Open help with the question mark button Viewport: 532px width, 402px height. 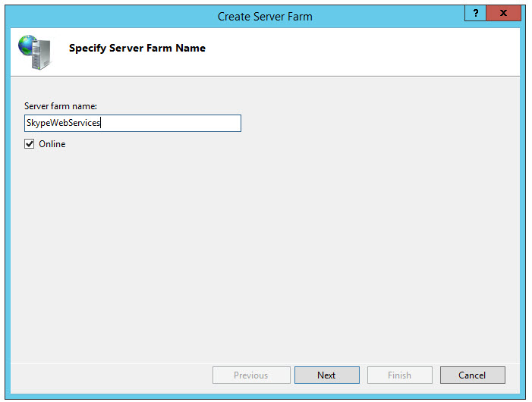pos(475,14)
